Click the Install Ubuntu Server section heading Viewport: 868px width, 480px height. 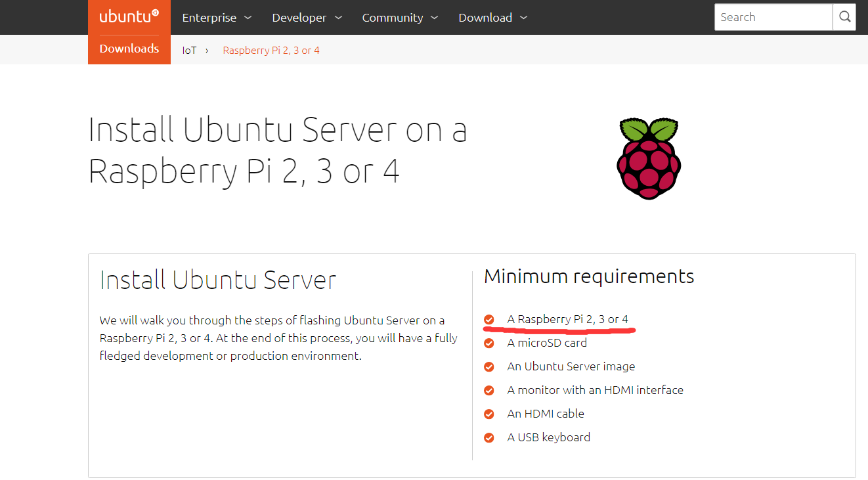[218, 280]
